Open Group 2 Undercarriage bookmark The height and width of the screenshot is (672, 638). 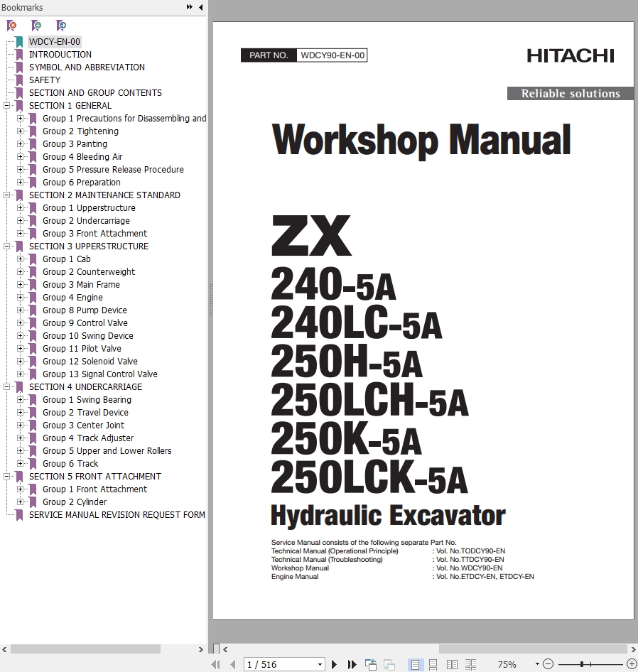click(x=86, y=221)
